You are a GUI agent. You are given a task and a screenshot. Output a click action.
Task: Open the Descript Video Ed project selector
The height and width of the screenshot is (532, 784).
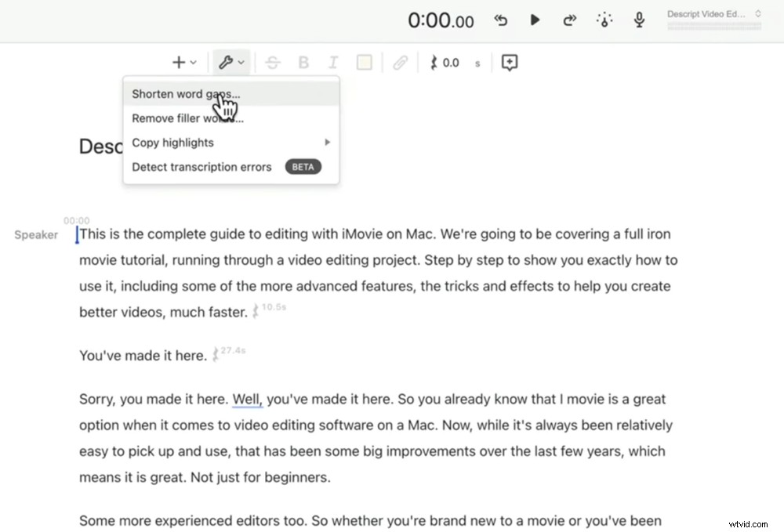[x=710, y=13]
